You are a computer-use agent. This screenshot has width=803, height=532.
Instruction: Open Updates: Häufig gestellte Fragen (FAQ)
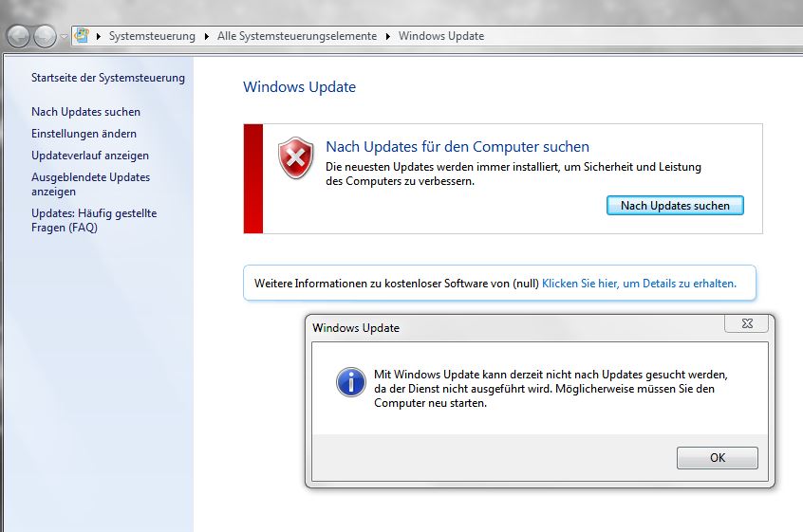pyautogui.click(x=94, y=220)
